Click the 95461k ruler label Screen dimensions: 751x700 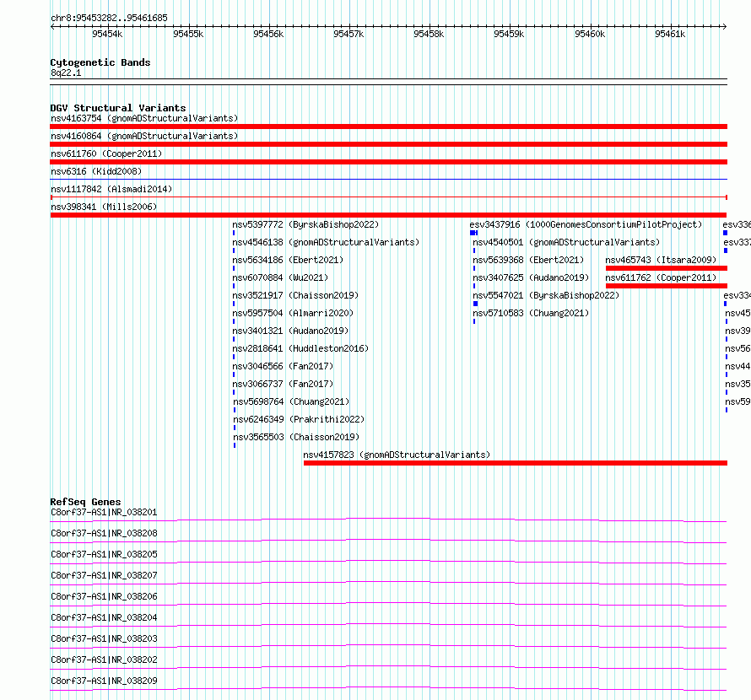tap(670, 34)
